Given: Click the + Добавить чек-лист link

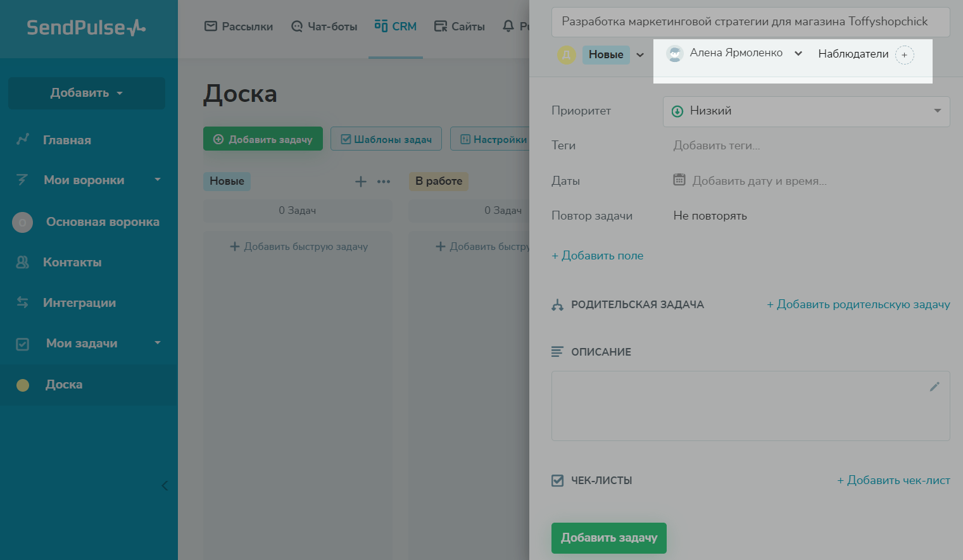Looking at the screenshot, I should [893, 480].
